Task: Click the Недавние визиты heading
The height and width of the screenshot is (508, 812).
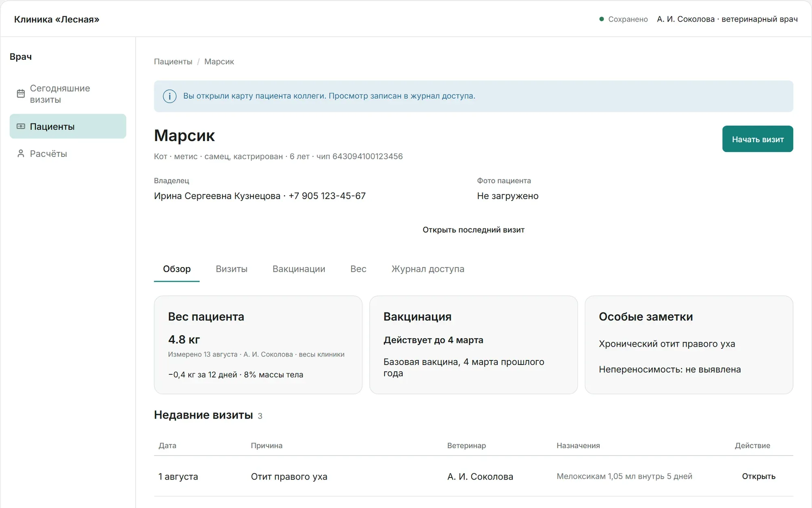Action: [203, 415]
